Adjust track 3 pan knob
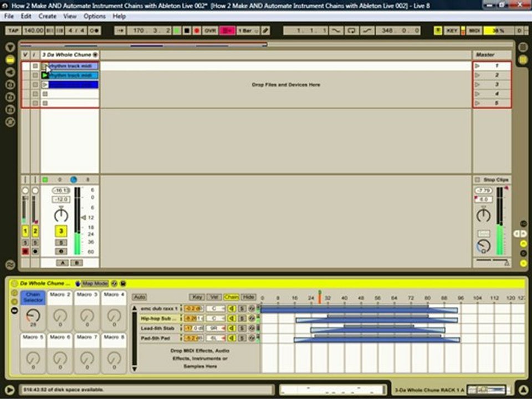This screenshot has height=399, width=532. coord(61,215)
